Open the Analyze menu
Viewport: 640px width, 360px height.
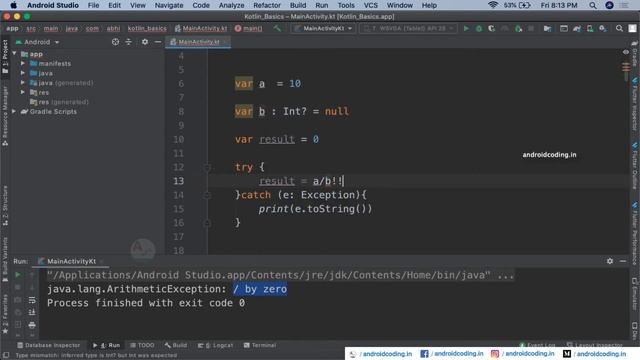click(231, 5)
